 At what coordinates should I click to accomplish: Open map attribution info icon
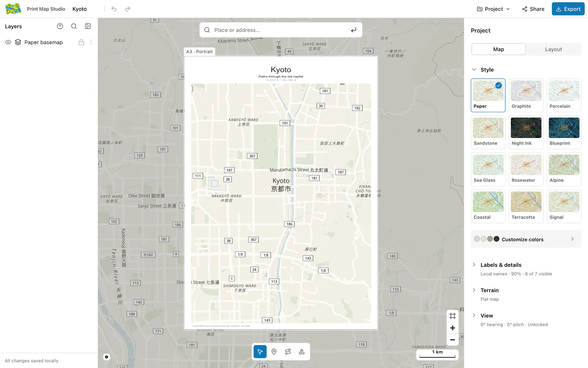pos(107,357)
